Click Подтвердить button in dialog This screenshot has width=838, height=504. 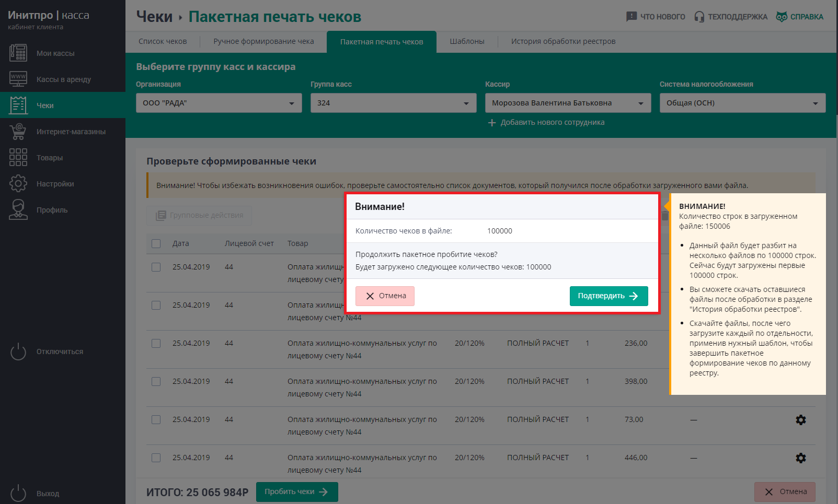[x=609, y=296]
